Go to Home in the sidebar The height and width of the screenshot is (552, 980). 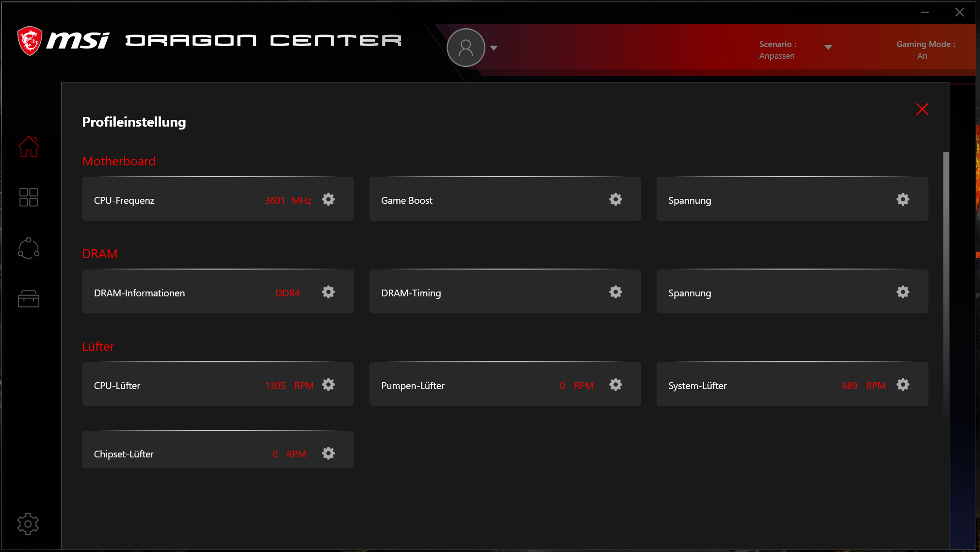pos(29,146)
